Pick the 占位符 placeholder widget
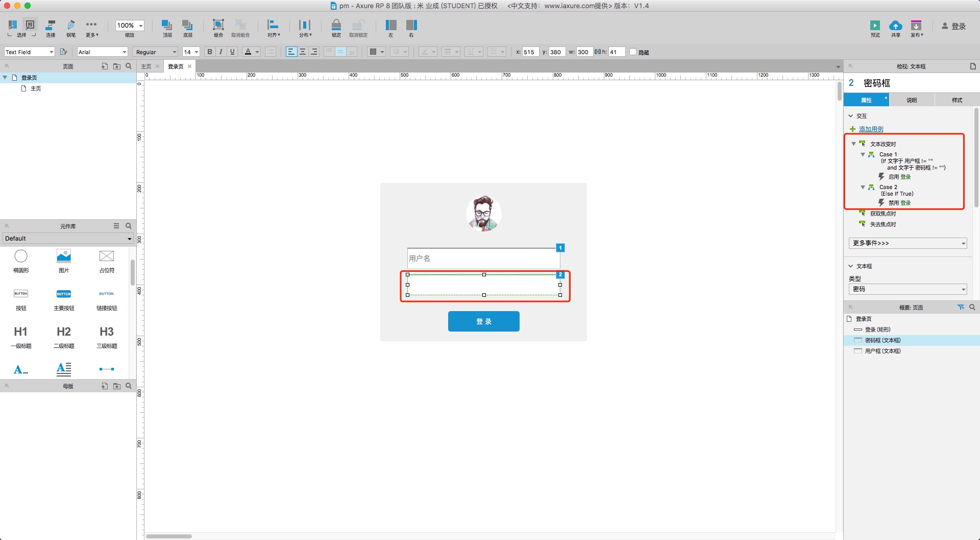The height and width of the screenshot is (540, 980). [x=107, y=261]
